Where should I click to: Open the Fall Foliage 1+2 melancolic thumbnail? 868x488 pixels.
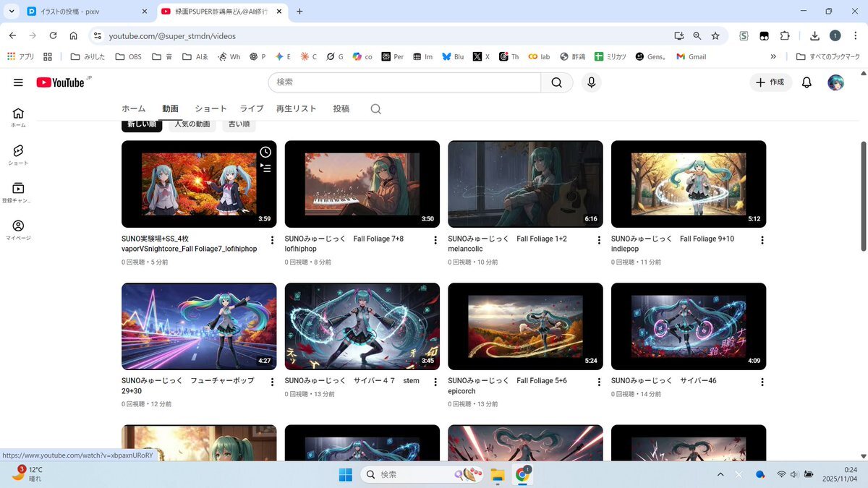point(525,184)
